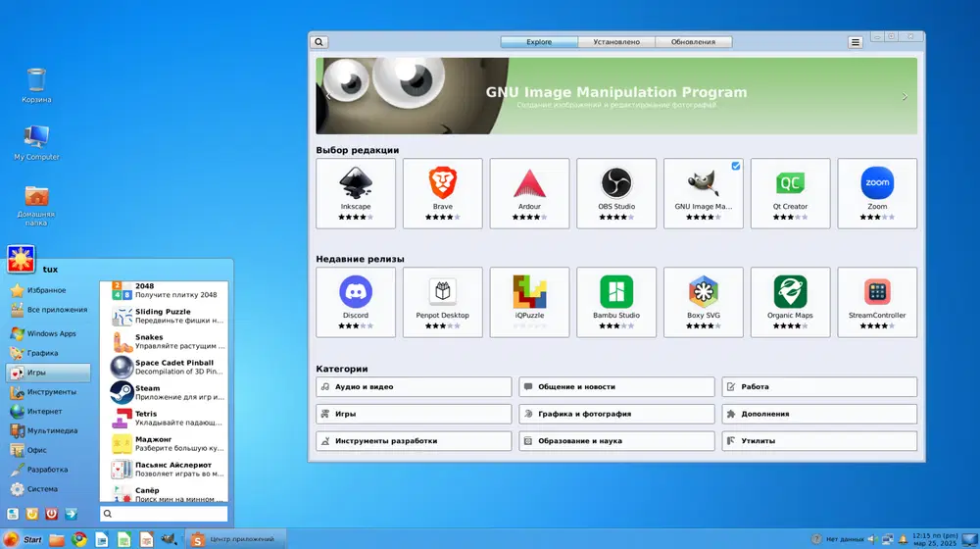This screenshot has width=980, height=549.
Task: Open the Игры category button in app center
Action: tap(414, 414)
